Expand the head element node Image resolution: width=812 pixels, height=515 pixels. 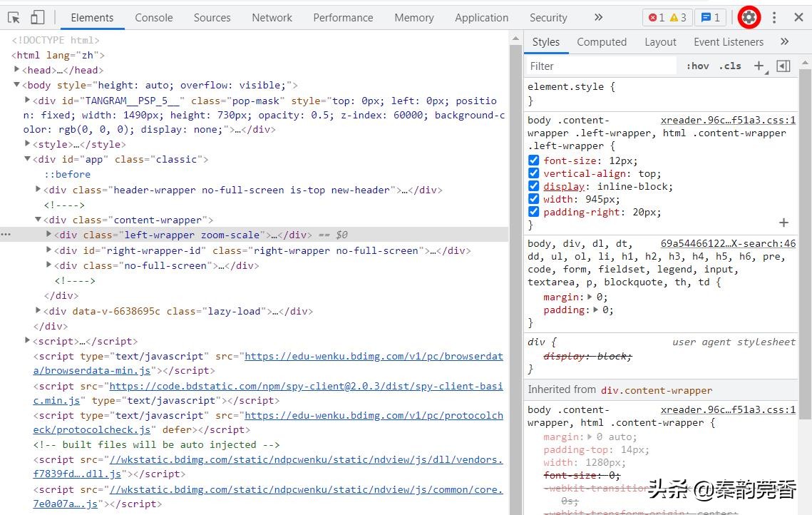click(17, 70)
